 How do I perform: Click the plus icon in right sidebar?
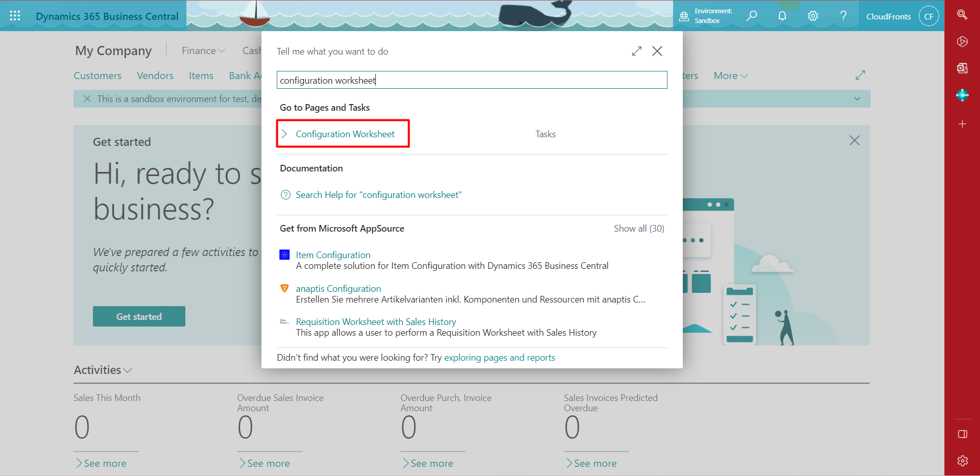[x=962, y=124]
